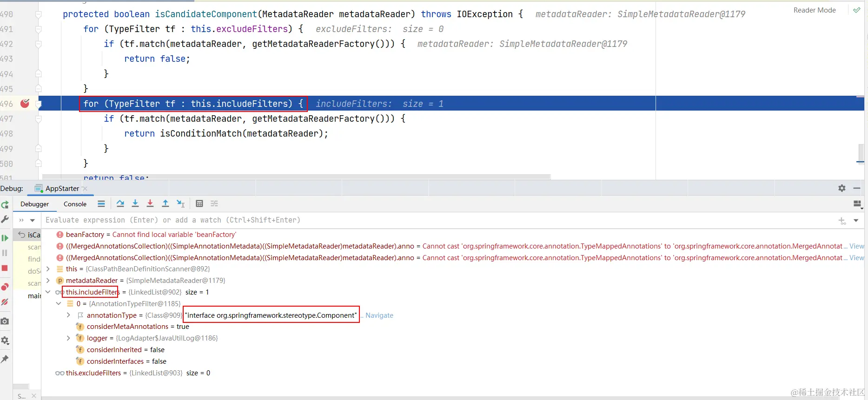
Task: Switch to the Console tab
Action: (75, 204)
